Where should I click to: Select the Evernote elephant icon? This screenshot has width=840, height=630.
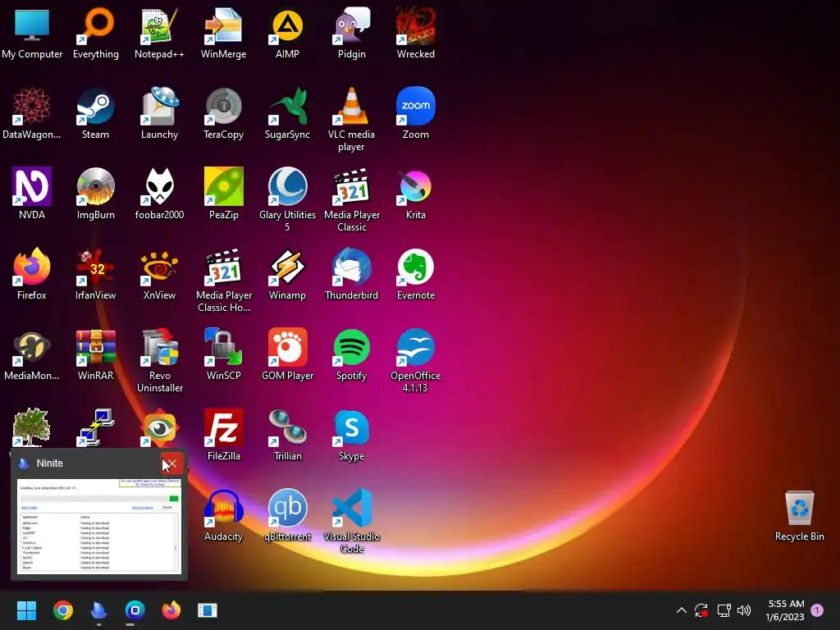click(416, 274)
